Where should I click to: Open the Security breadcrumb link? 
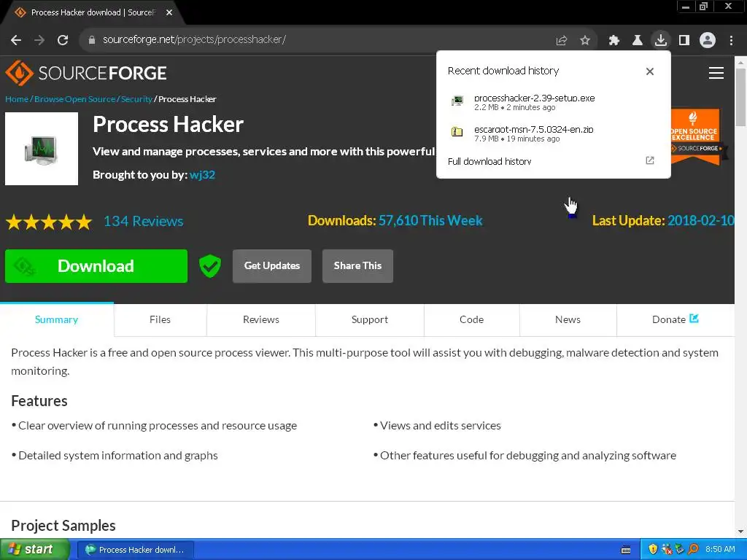pyautogui.click(x=136, y=99)
